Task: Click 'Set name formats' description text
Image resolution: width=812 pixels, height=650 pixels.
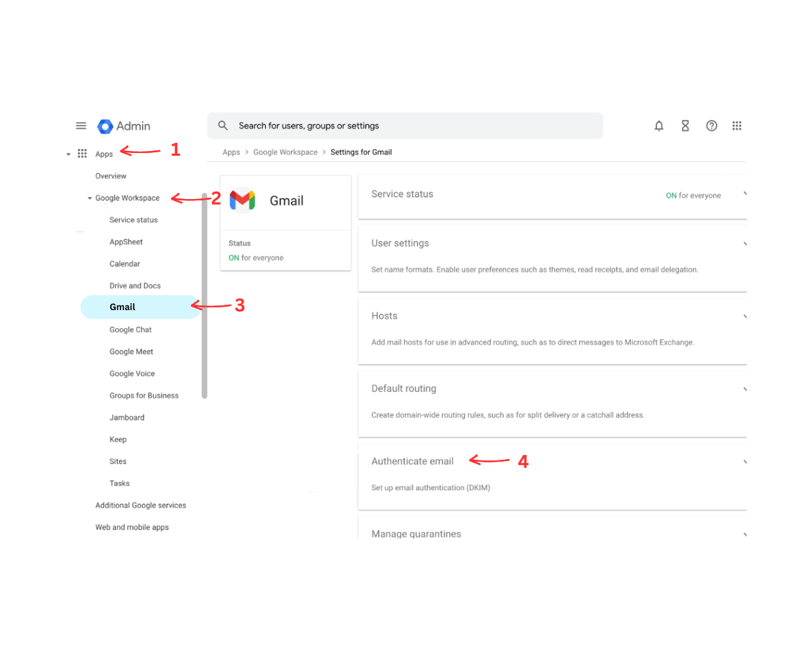Action: (535, 269)
